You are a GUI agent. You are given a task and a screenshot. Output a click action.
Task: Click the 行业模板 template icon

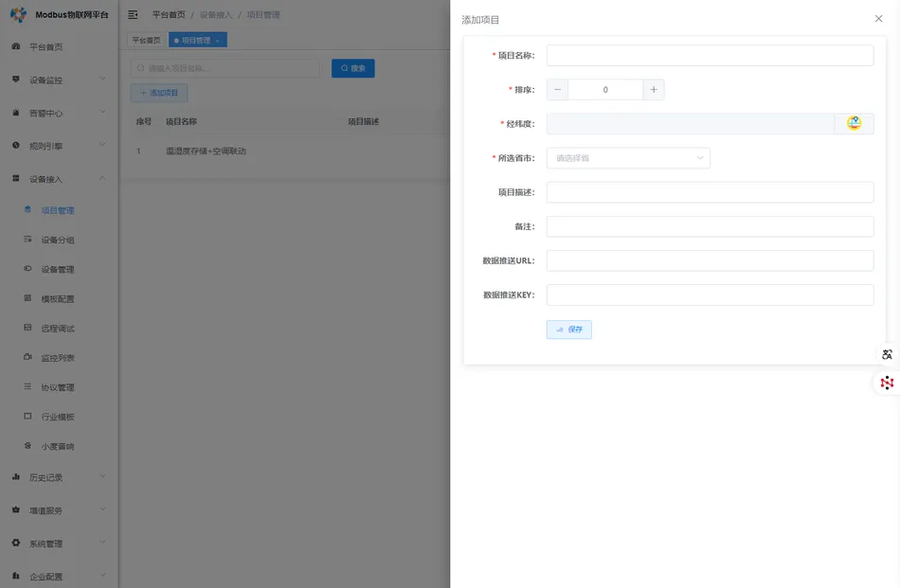tap(29, 416)
